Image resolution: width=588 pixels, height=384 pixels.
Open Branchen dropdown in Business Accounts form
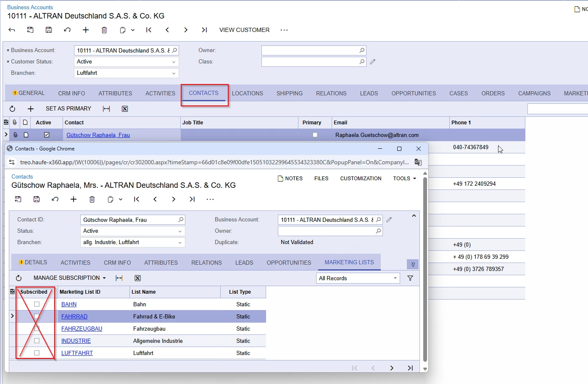[174, 73]
